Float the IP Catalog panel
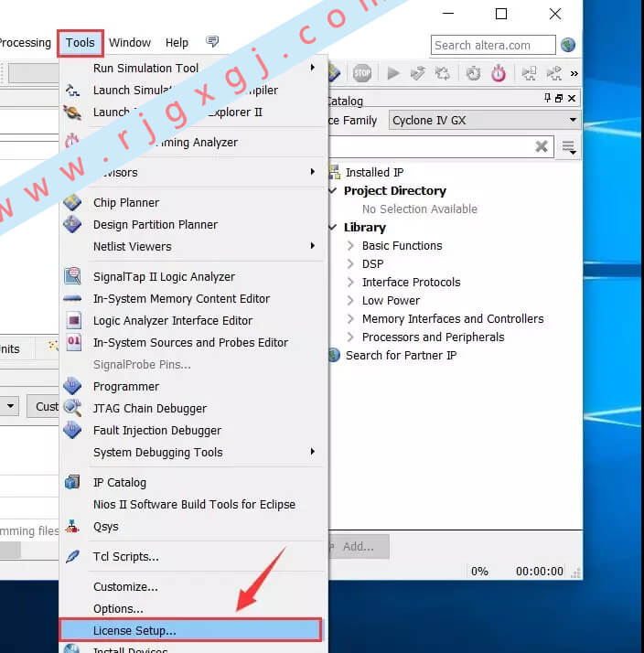This screenshot has height=653, width=644. coord(559,98)
